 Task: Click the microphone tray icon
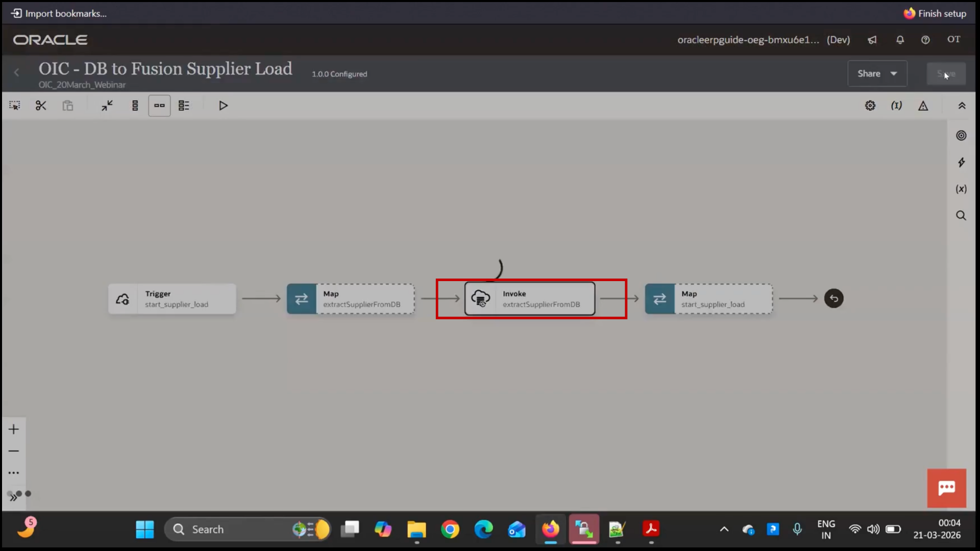[x=797, y=530]
